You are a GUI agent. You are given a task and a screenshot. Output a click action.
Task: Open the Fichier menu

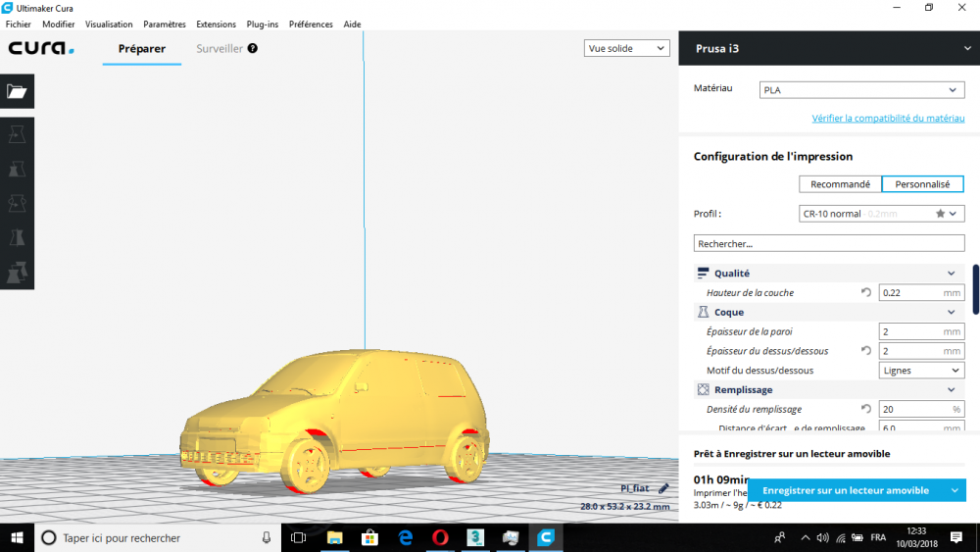[18, 24]
